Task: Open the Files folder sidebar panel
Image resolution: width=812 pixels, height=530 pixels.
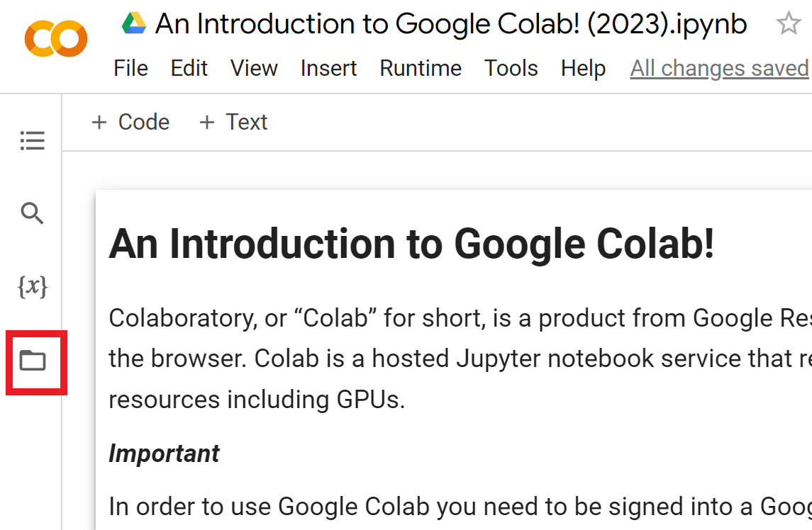Action: (x=33, y=361)
